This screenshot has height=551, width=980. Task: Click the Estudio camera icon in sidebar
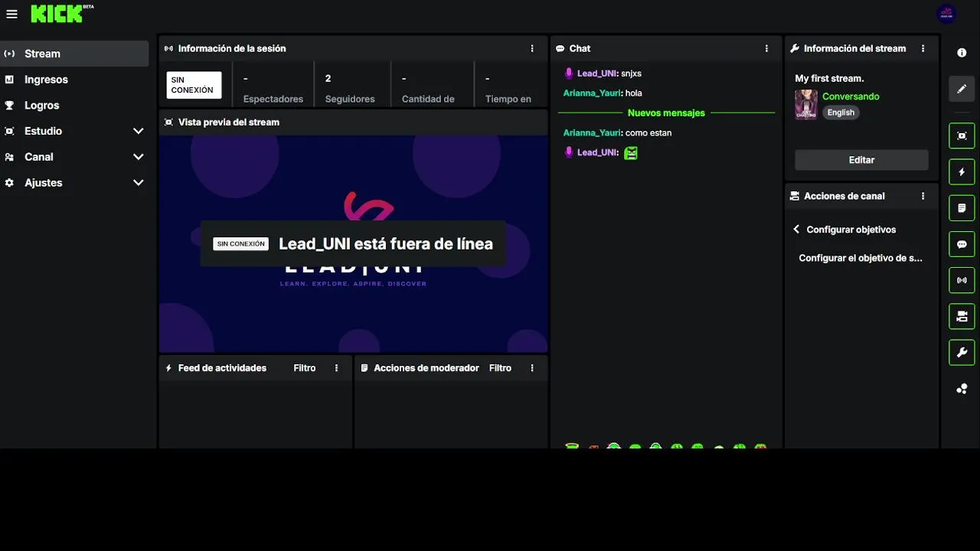coord(9,131)
